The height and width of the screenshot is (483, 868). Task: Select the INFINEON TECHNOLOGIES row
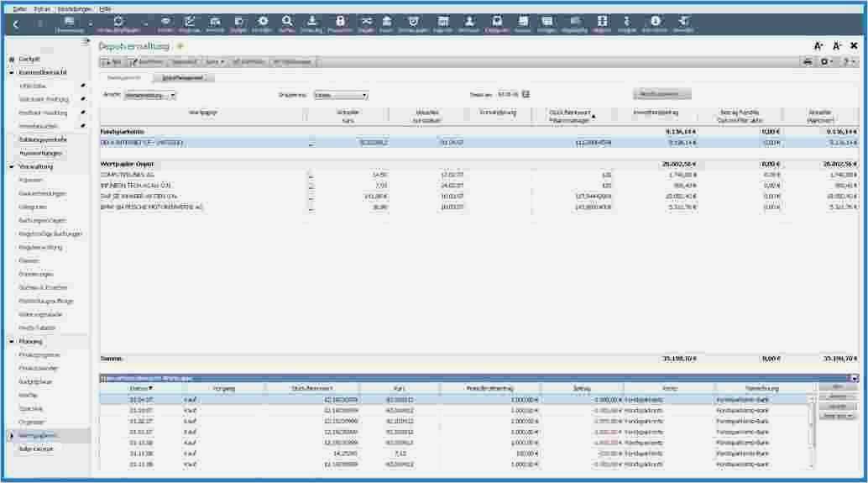point(478,186)
